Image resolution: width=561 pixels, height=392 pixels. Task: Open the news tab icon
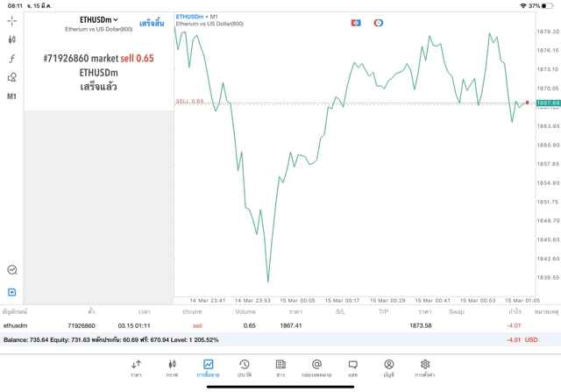(280, 368)
